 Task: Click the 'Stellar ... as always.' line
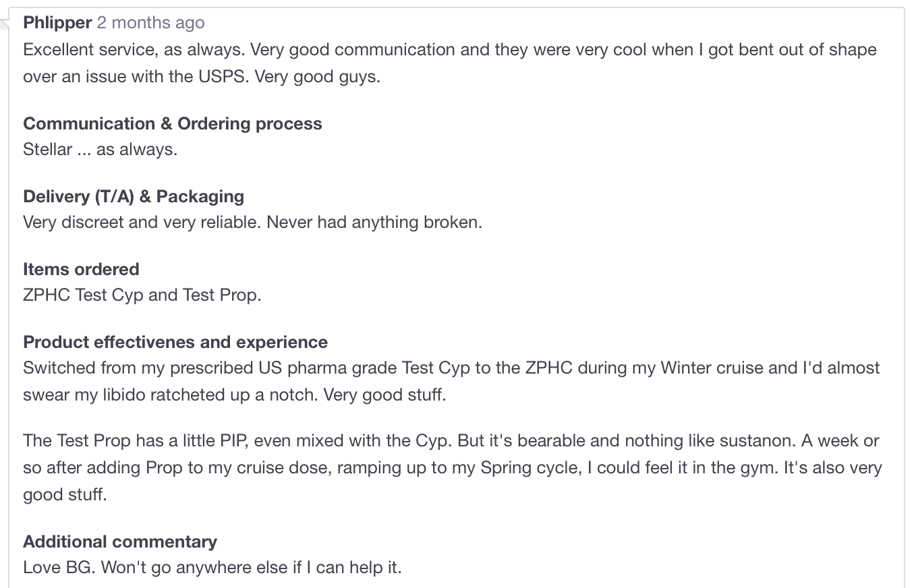(100, 149)
